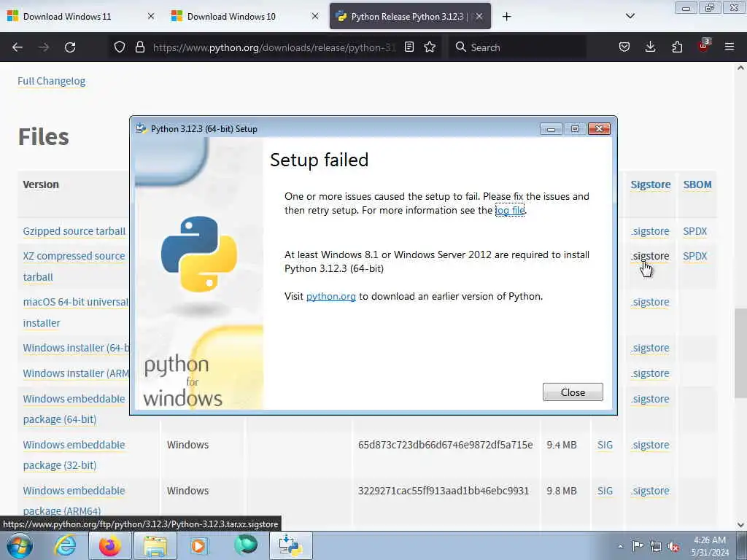Open Windows embeddable package (ARM64) link
Image resolution: width=747 pixels, height=560 pixels.
coord(74,500)
